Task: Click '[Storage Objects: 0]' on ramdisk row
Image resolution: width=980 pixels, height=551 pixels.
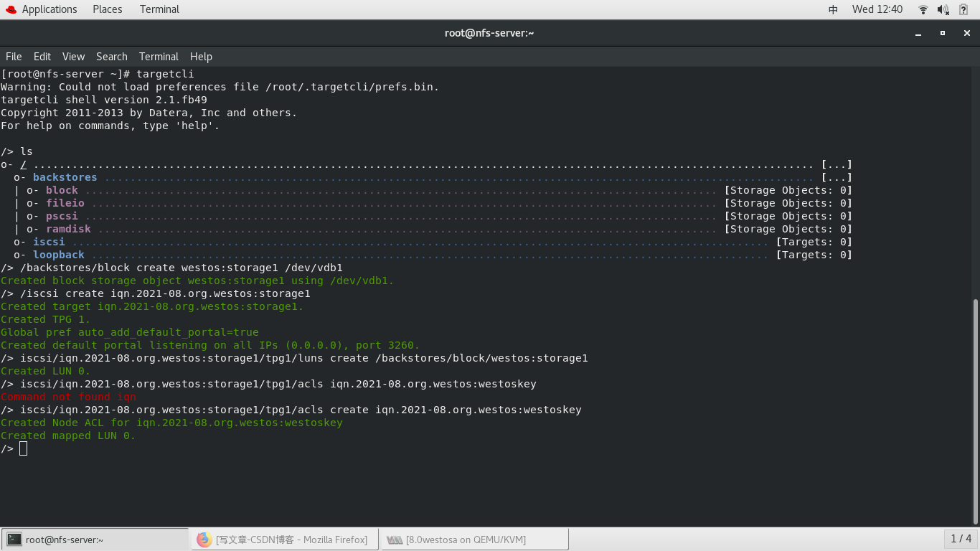Action: coord(788,229)
